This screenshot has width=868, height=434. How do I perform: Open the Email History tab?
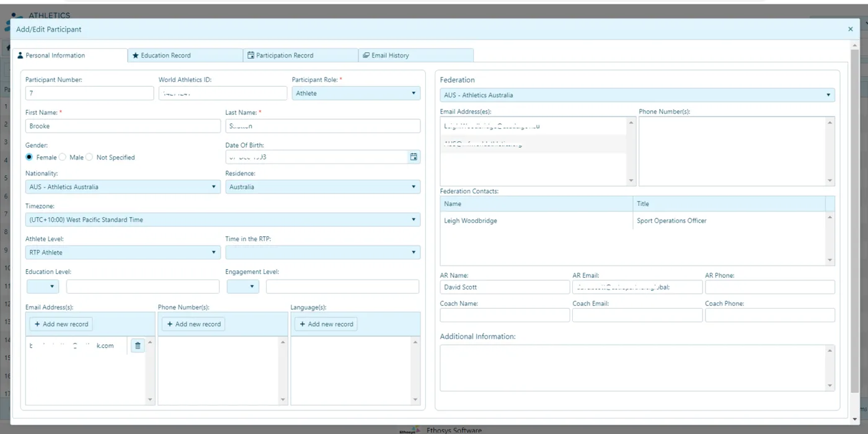[416, 55]
